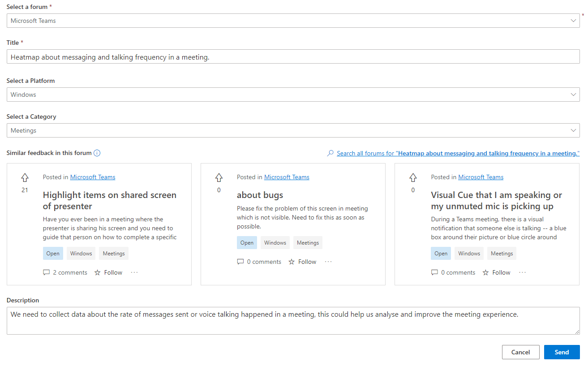
Task: Upvote the "about bugs" feedback
Action: (219, 177)
